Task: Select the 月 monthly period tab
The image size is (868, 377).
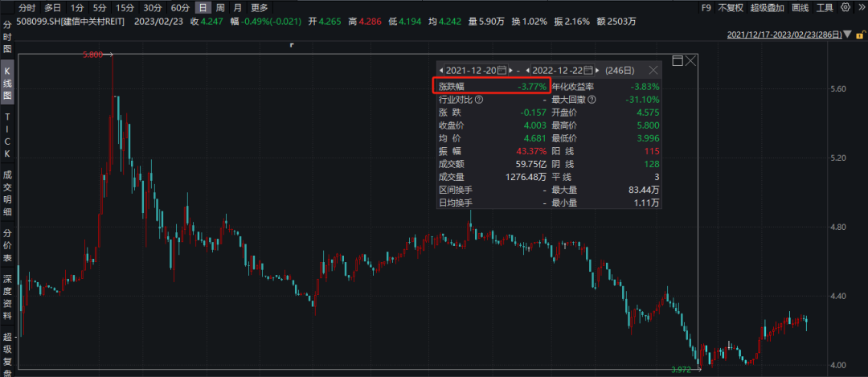Action: [x=237, y=8]
